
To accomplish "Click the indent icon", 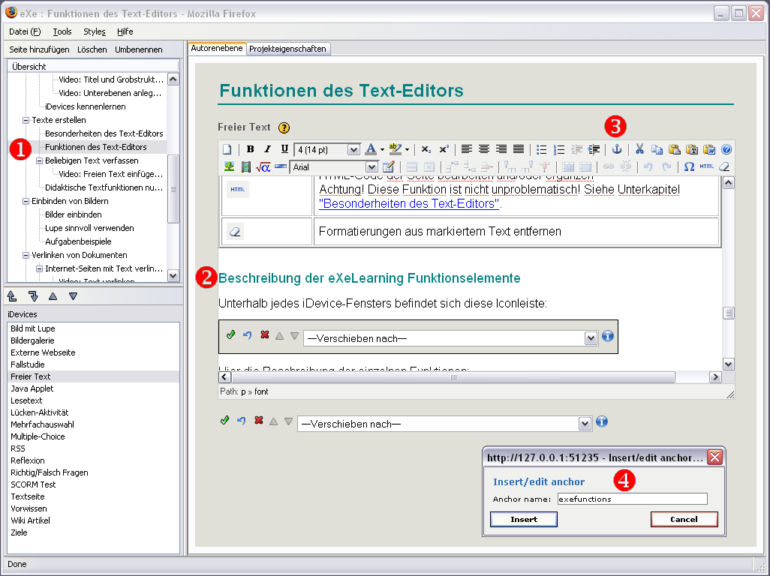I will [594, 149].
